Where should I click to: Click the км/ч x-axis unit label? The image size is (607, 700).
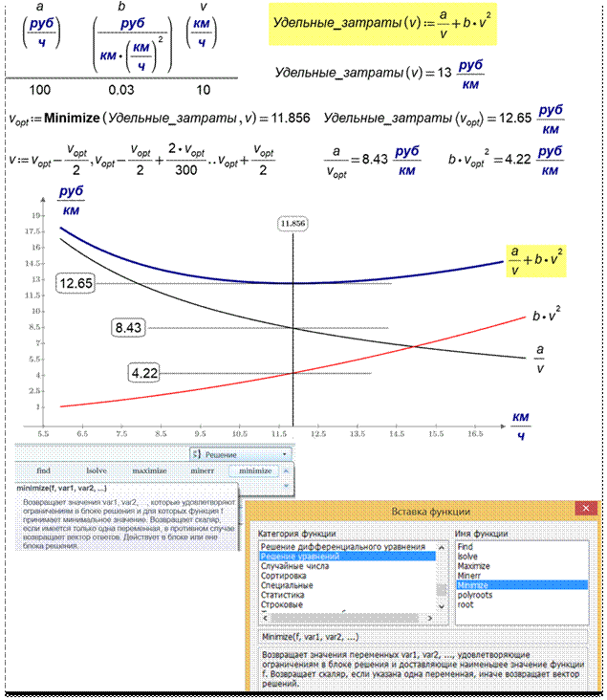520,426
